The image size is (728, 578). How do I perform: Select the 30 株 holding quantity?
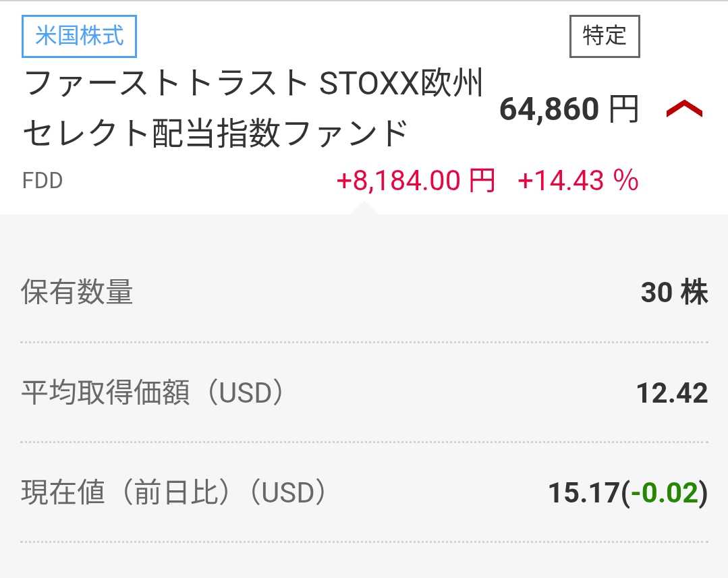673,293
